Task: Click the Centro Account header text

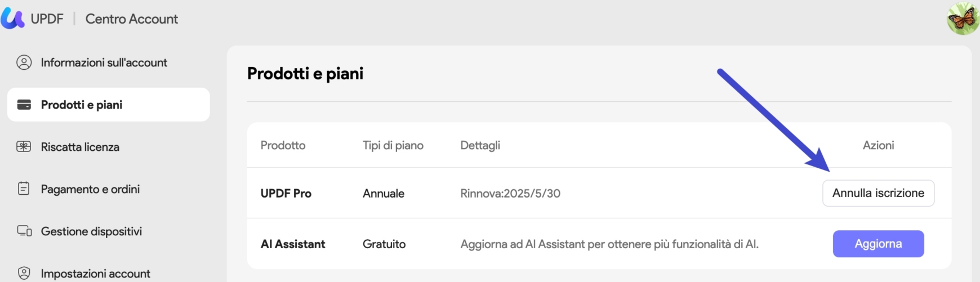Action: (132, 19)
